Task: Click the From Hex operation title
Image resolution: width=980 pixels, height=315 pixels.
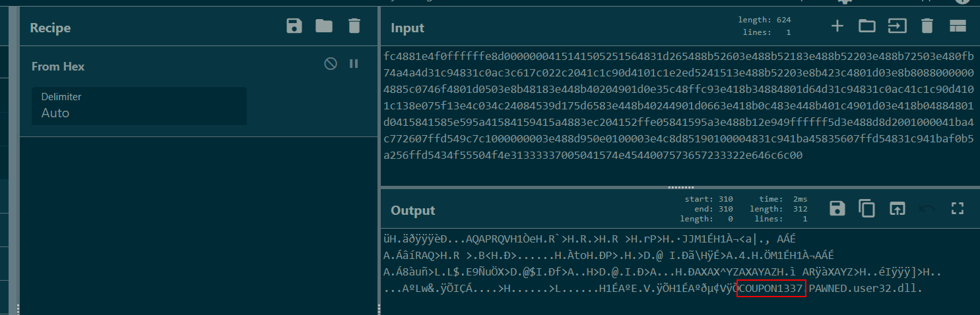Action: pyautogui.click(x=58, y=66)
